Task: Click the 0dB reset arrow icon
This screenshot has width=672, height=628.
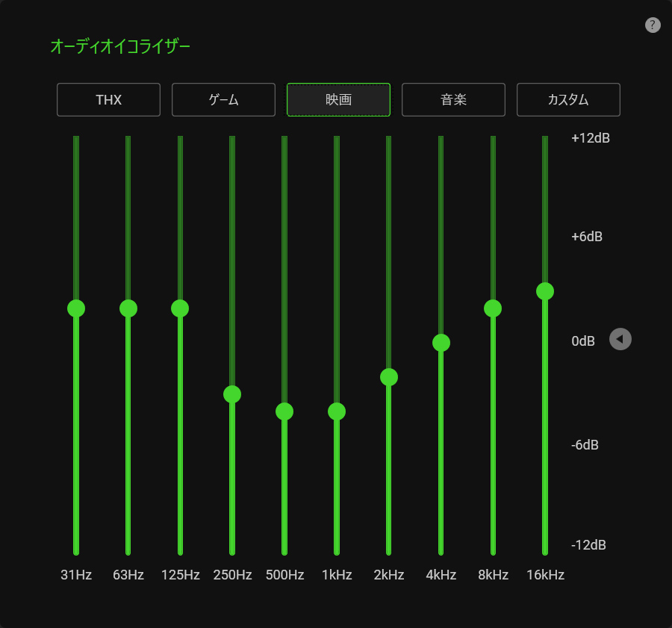Action: click(620, 340)
